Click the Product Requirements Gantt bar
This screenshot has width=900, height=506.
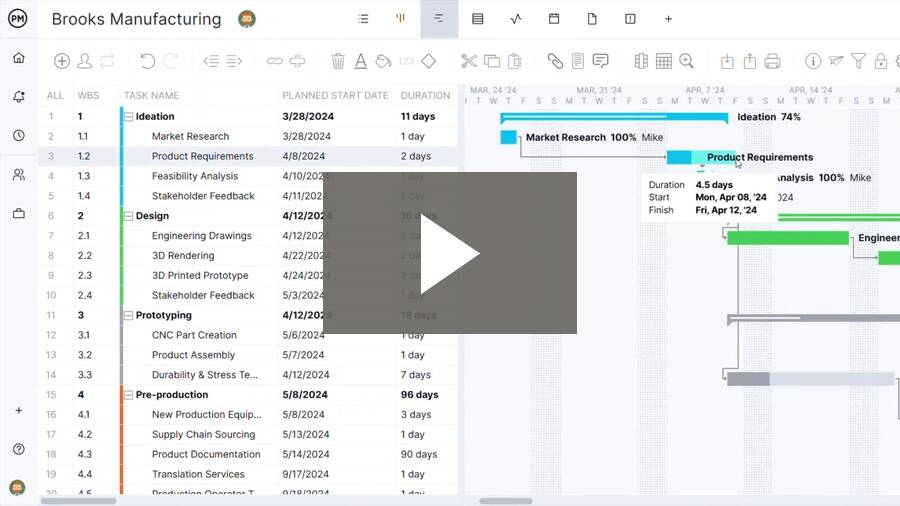point(701,157)
